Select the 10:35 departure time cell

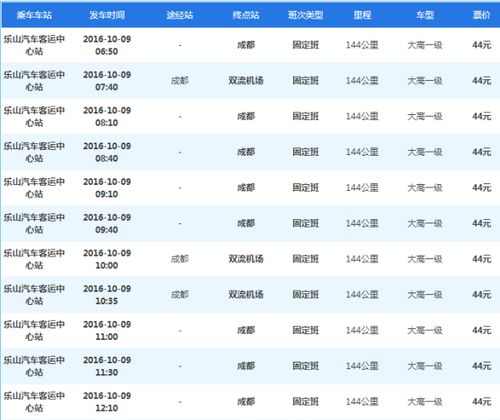click(107, 295)
